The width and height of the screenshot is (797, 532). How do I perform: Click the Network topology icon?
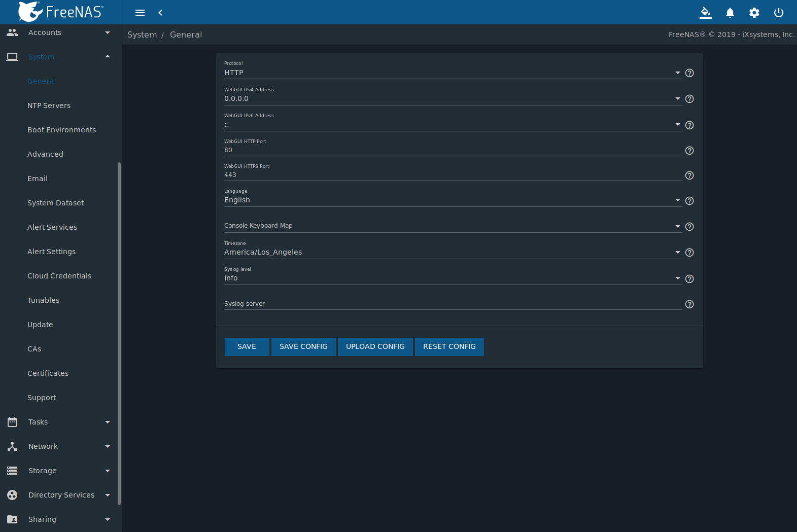(12, 446)
